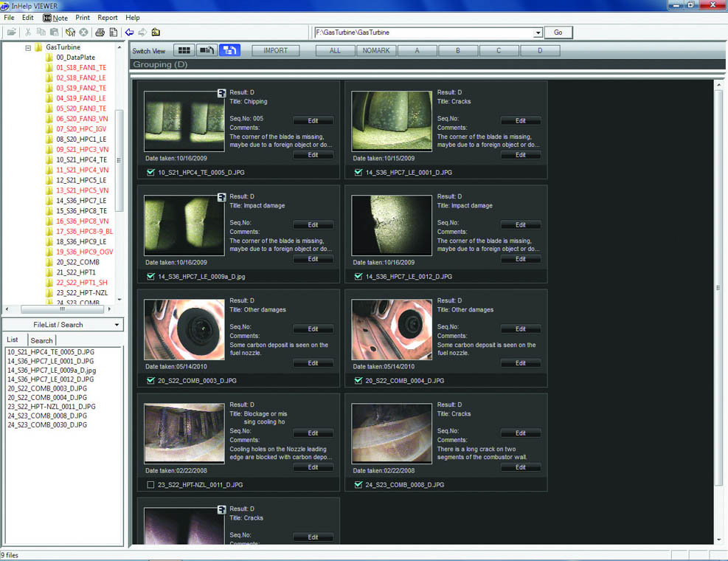Click the open folder toolbar icon
Screen dimensions: 728x561
click(12, 32)
